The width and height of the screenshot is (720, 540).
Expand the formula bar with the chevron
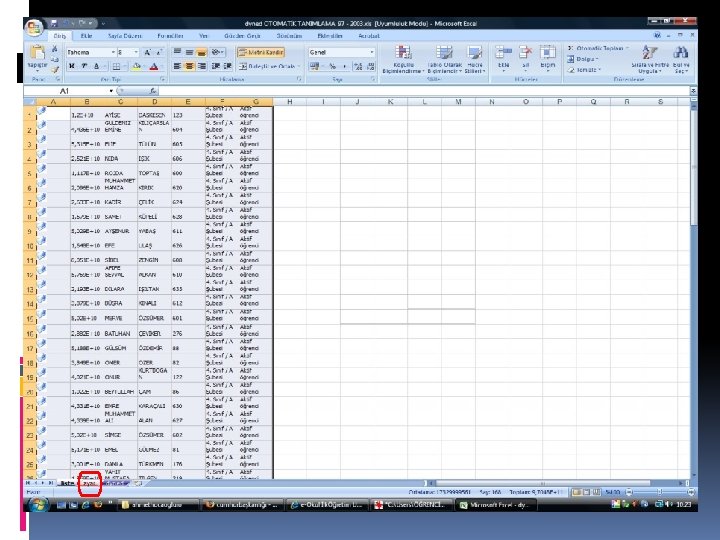pyautogui.click(x=693, y=91)
